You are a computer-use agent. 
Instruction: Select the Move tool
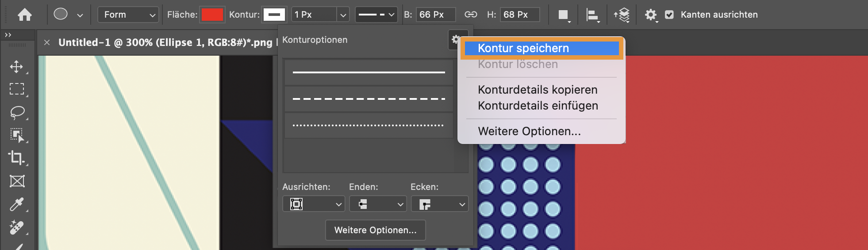coord(17,67)
